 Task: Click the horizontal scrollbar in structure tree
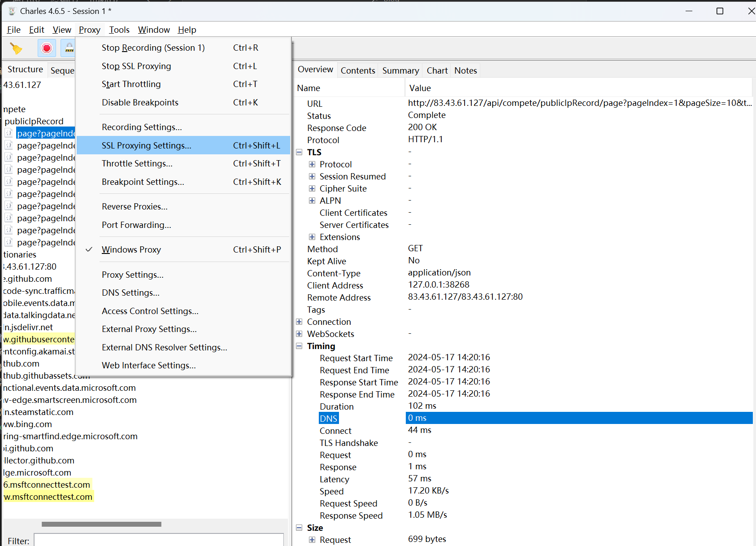point(101,524)
